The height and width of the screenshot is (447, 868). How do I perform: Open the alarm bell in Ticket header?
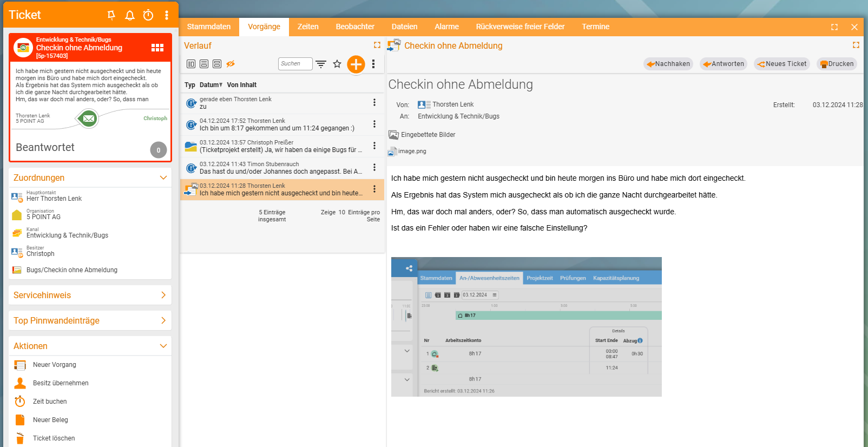coord(130,15)
